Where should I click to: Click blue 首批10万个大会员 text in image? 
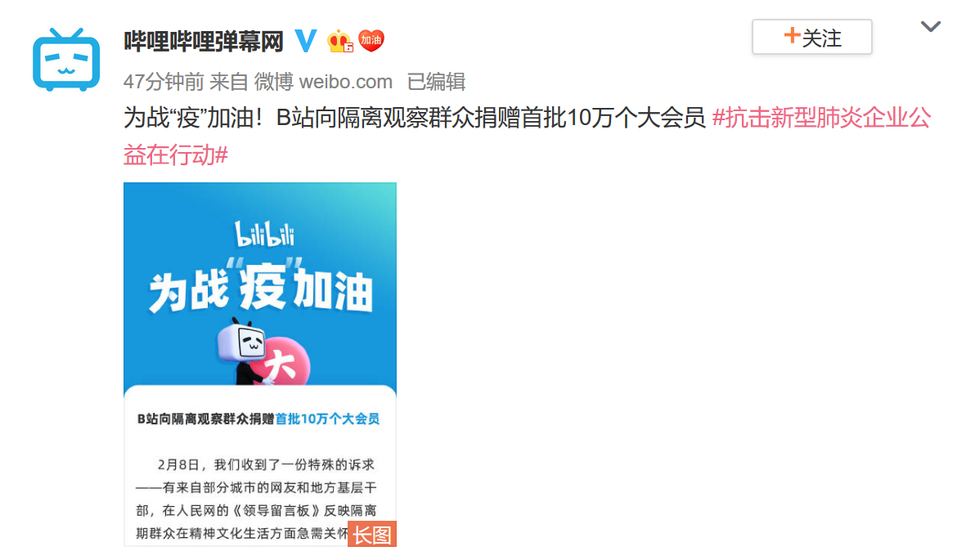[x=327, y=419]
